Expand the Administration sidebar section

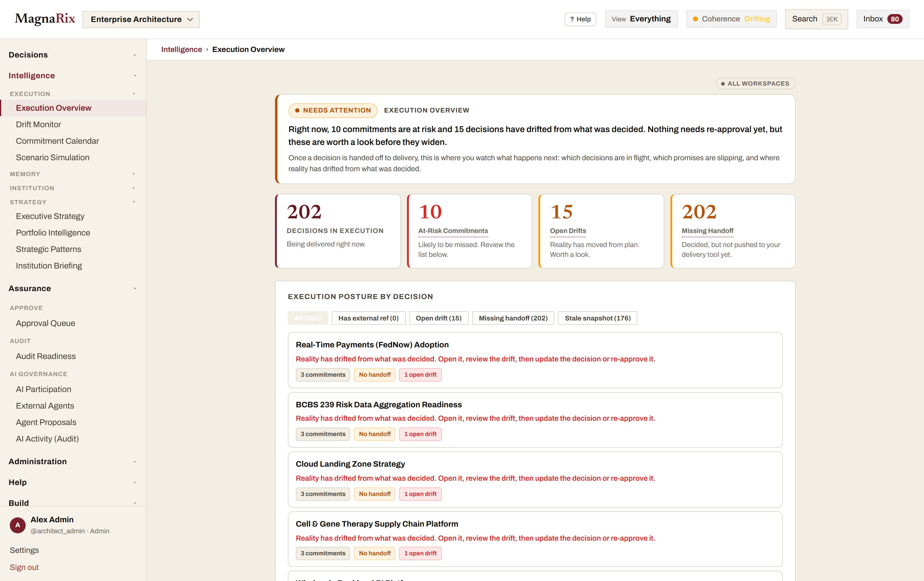[x=73, y=461]
